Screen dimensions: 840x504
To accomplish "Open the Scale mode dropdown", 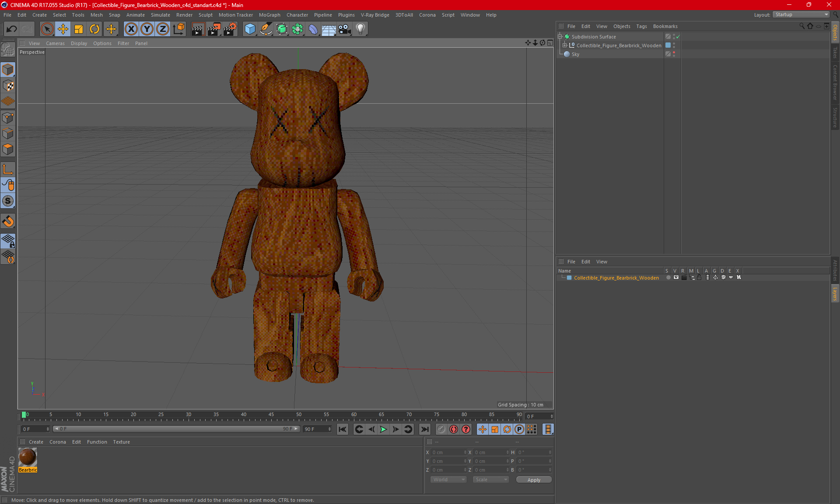I will click(491, 479).
